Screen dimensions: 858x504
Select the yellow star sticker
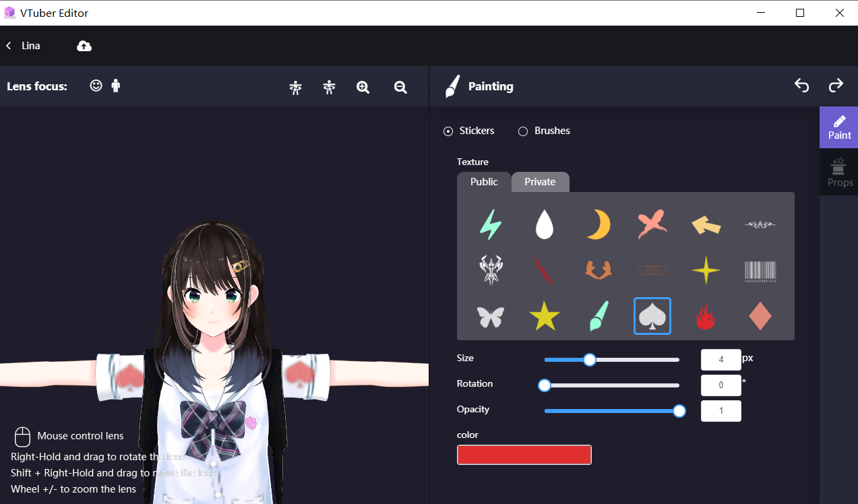544,315
